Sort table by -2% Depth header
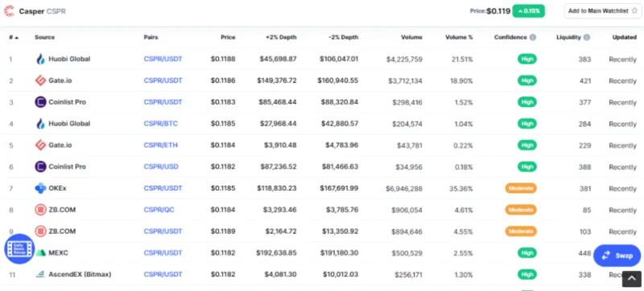The width and height of the screenshot is (644, 291). (x=344, y=37)
